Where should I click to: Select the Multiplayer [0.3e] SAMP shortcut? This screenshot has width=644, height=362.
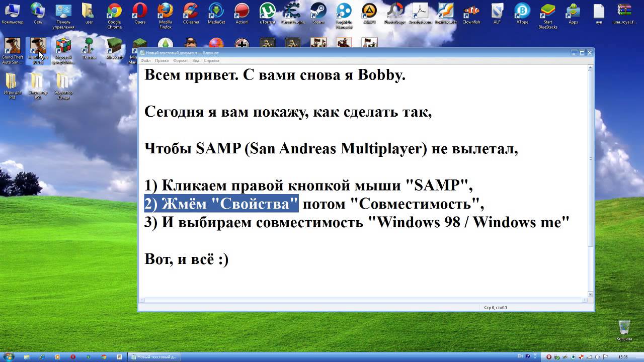click(x=38, y=51)
